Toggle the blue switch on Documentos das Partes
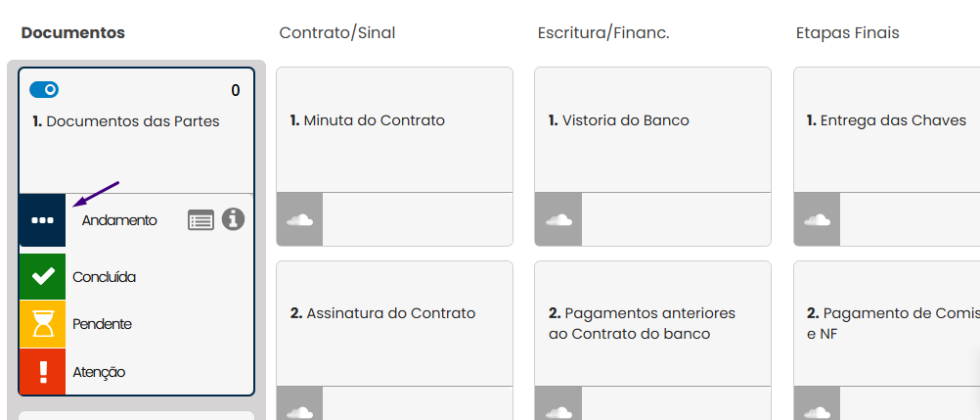 44,90
